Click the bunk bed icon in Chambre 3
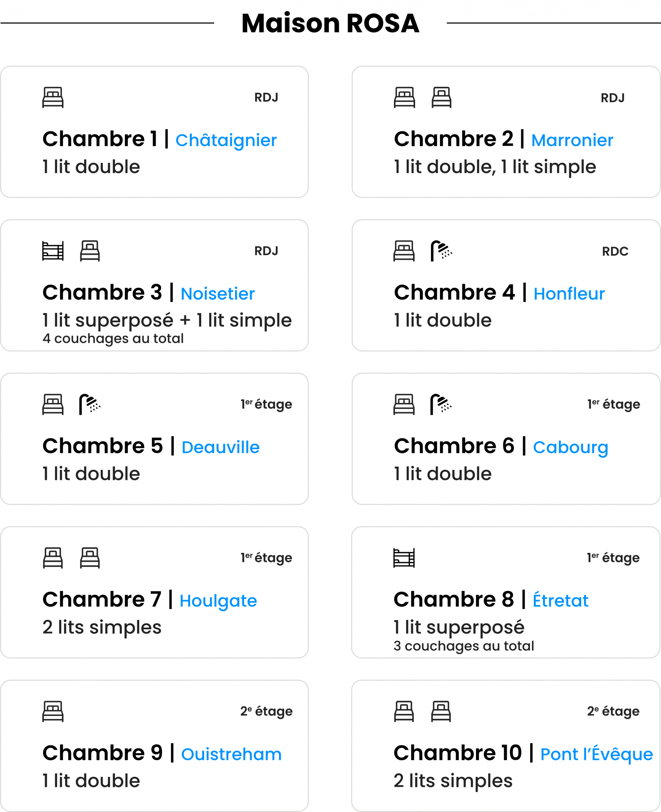 [x=53, y=251]
